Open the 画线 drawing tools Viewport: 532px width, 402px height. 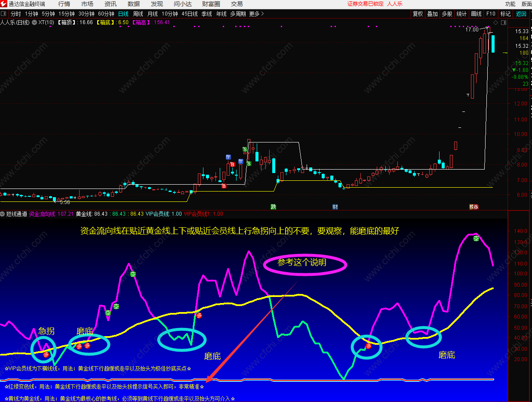(x=476, y=14)
